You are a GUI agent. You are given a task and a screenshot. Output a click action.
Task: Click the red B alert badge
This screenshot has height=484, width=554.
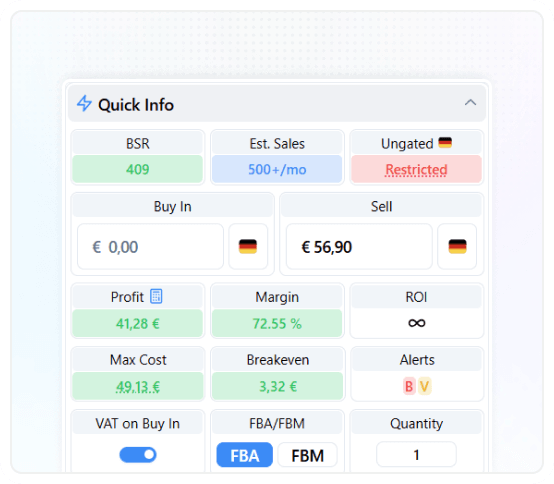coord(409,386)
